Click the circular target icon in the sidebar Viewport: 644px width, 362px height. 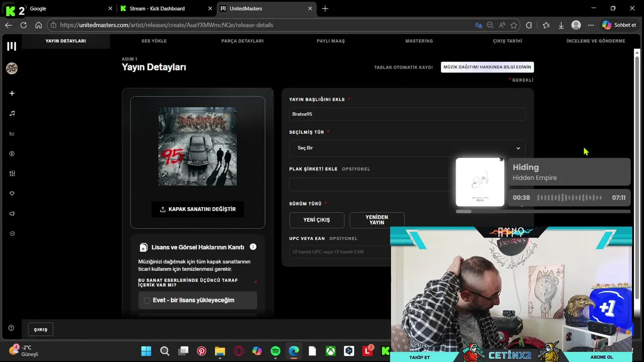coord(12,234)
